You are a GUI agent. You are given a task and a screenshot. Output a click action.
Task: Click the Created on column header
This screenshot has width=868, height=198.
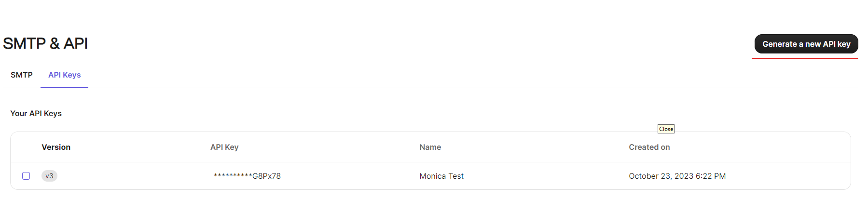pos(649,147)
